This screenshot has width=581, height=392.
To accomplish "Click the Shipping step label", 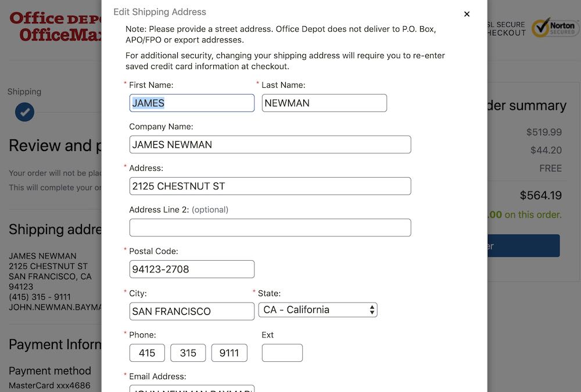I will point(24,92).
